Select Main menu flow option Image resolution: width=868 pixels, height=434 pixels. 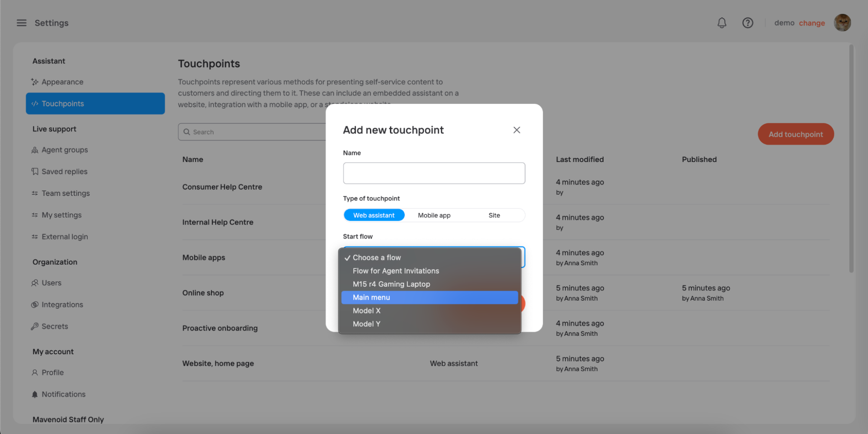pos(430,297)
